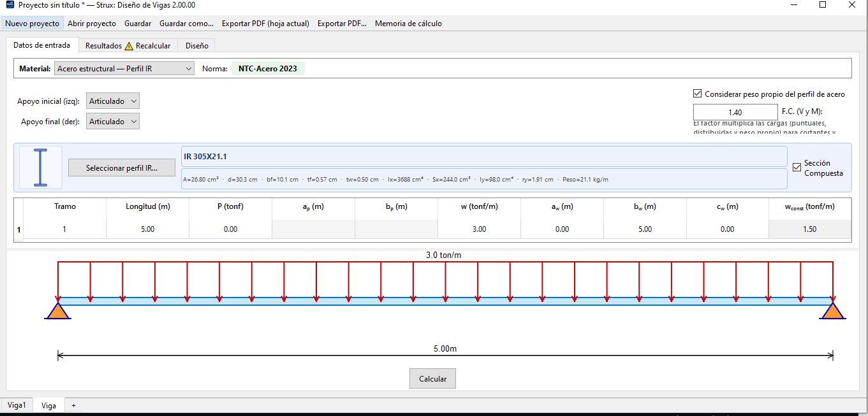The width and height of the screenshot is (868, 416).
Task: Click the F.C. factor input field
Action: (735, 112)
